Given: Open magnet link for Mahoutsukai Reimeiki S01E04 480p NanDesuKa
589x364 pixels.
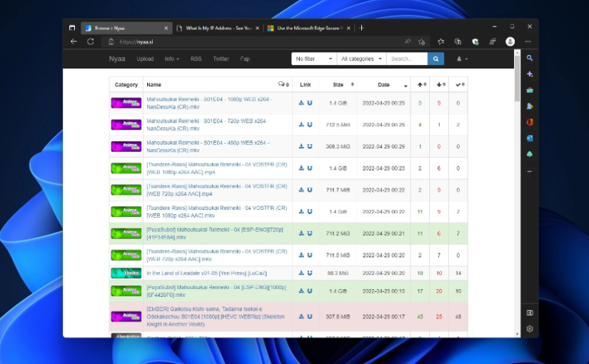Looking at the screenshot, I should click(x=310, y=146).
